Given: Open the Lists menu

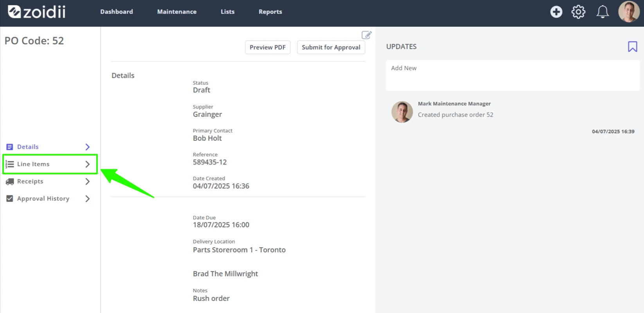Looking at the screenshot, I should click(228, 12).
